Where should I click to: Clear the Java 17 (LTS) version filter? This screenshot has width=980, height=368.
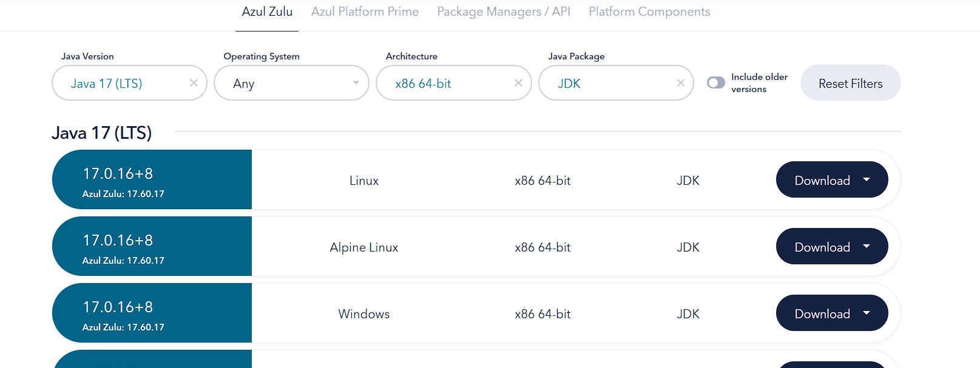[x=194, y=83]
